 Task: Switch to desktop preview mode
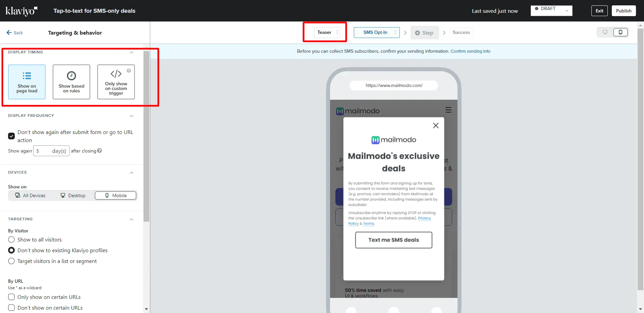(605, 32)
